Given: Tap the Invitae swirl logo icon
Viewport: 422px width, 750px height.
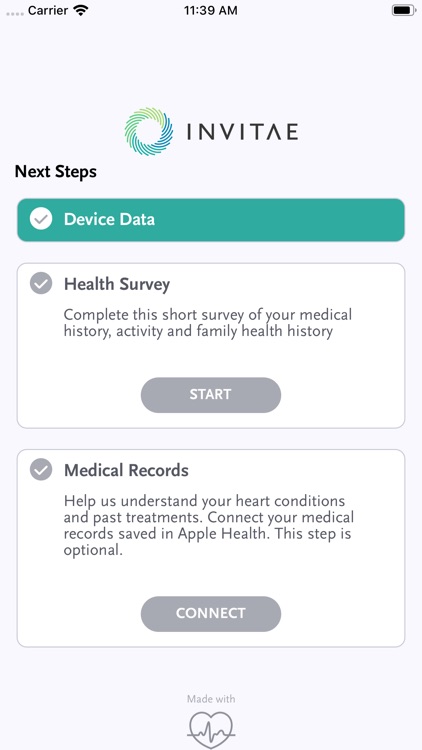Looking at the screenshot, I should (x=149, y=132).
